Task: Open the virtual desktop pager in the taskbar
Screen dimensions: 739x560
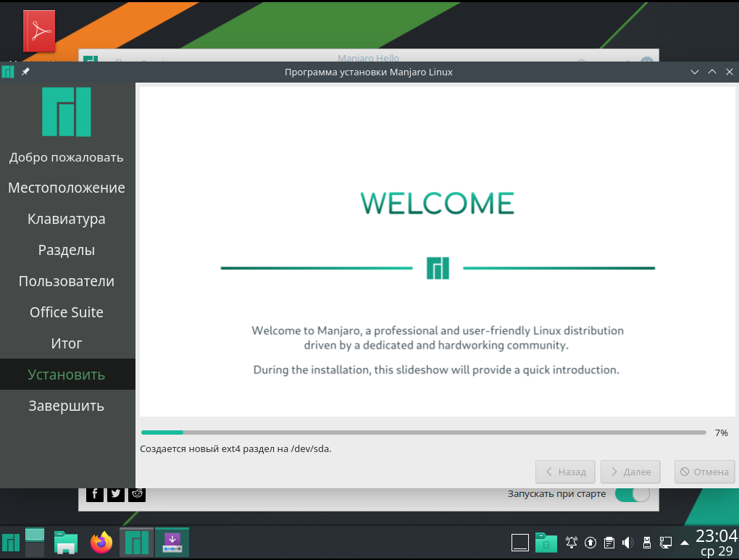Action: point(34,543)
